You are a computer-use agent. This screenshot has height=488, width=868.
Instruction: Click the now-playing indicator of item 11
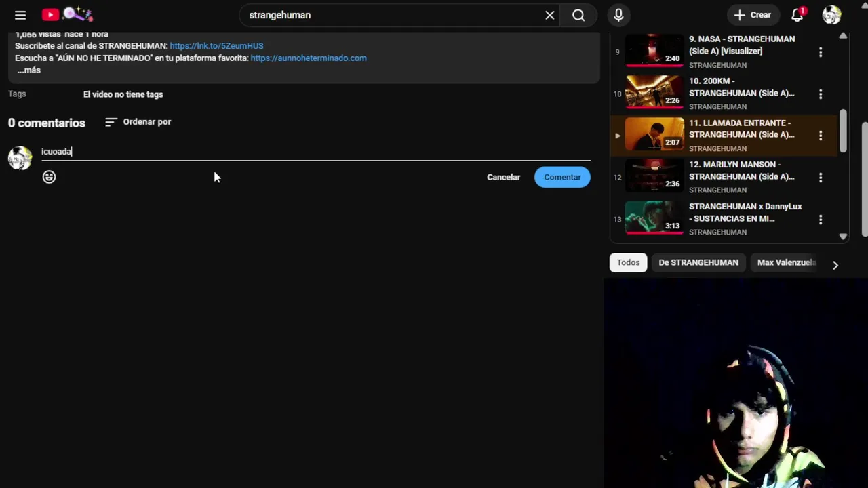(x=617, y=136)
